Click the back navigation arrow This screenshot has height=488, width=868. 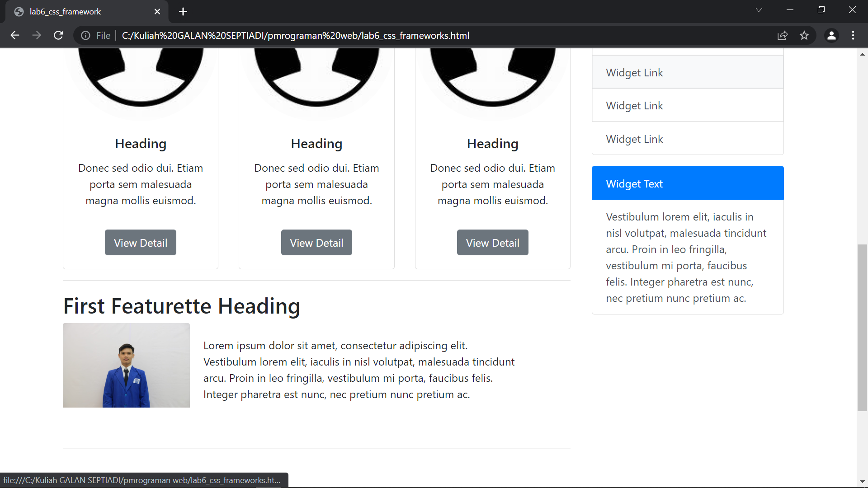pos(15,35)
